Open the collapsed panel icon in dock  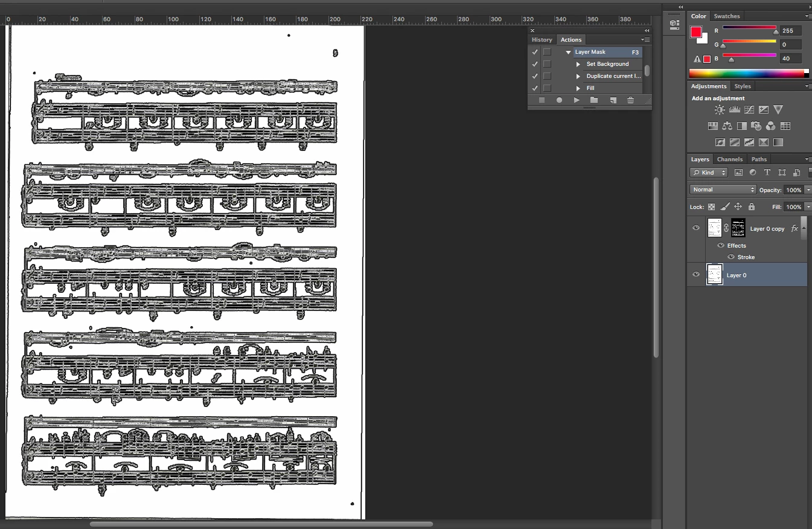click(x=675, y=24)
